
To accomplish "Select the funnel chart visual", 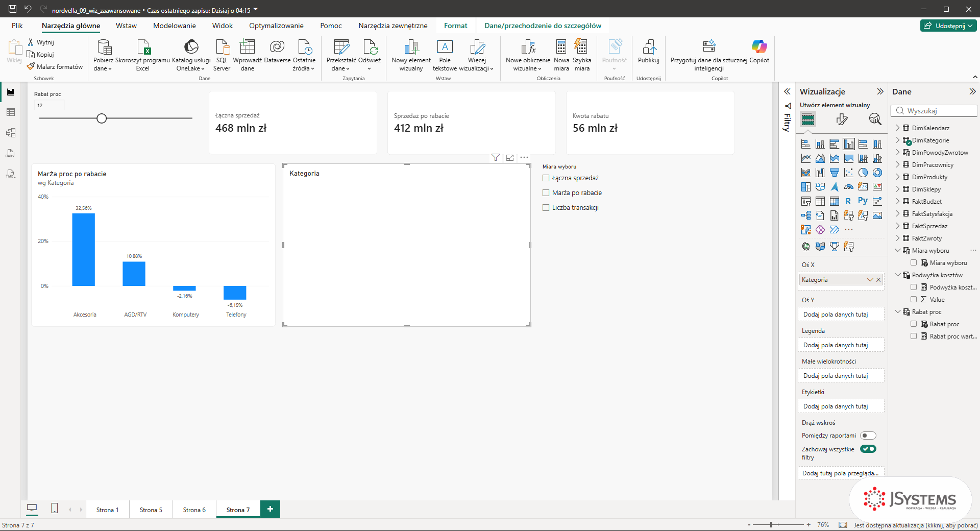I will pyautogui.click(x=835, y=173).
